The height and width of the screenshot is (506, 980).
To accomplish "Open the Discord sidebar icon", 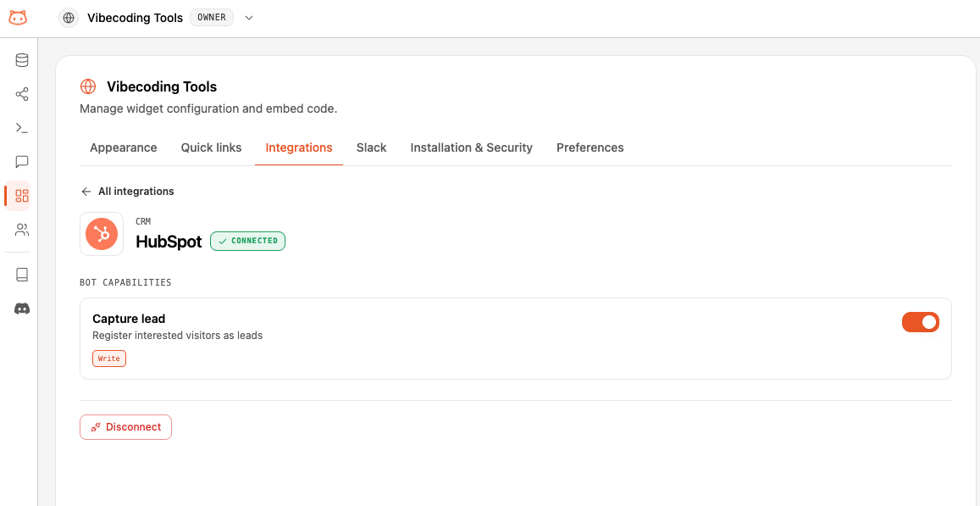I will point(22,309).
